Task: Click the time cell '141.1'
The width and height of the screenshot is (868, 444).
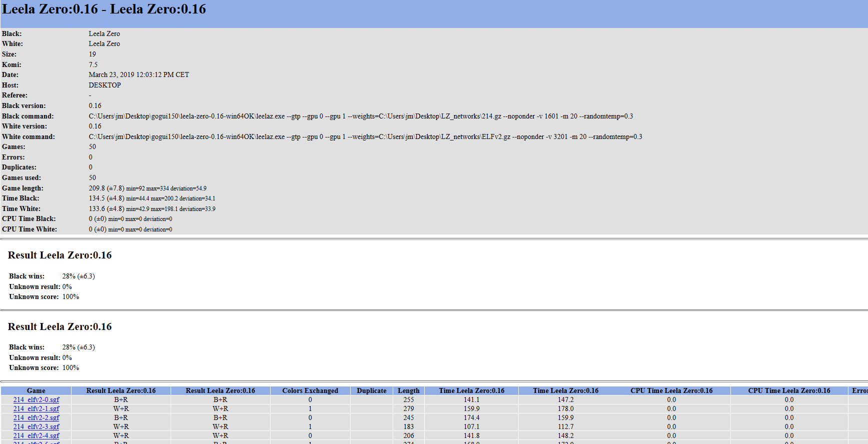Action: pyautogui.click(x=471, y=399)
